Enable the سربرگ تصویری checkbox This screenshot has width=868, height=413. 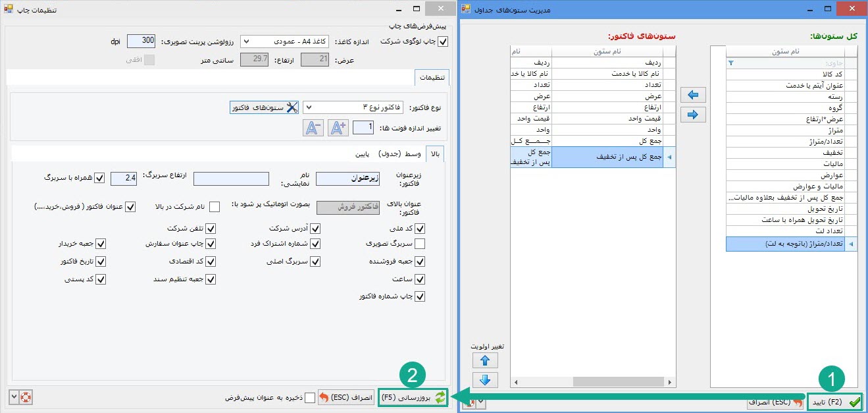point(420,244)
